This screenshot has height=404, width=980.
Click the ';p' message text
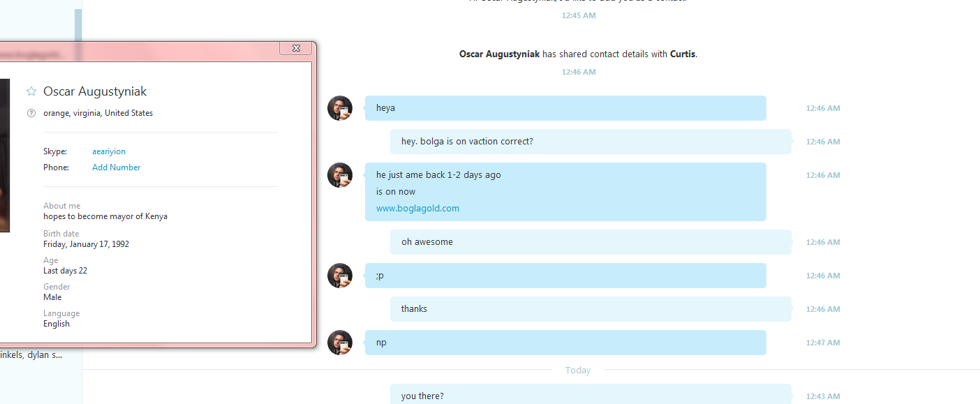tap(380, 276)
